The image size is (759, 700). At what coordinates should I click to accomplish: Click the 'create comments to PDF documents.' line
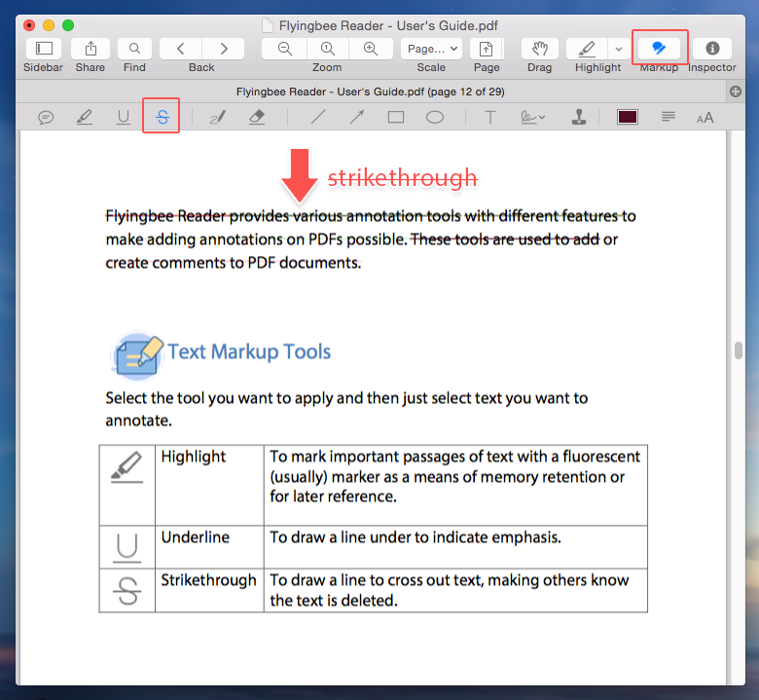(234, 263)
